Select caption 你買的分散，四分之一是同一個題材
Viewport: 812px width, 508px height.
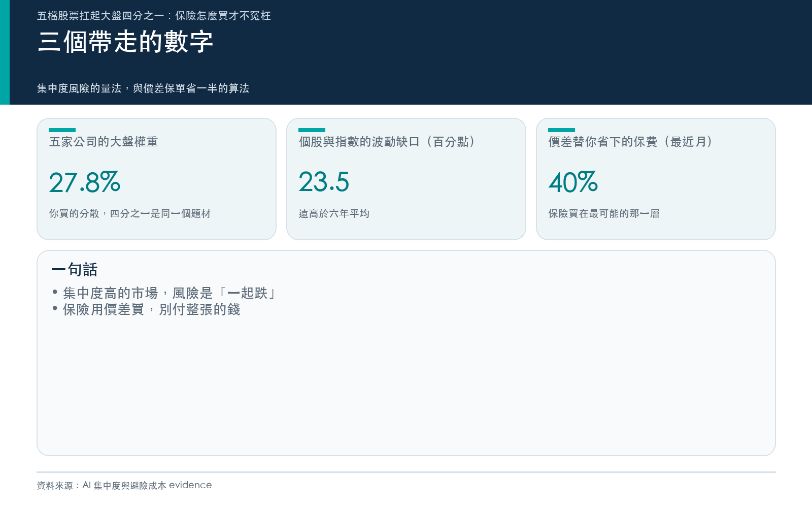click(130, 213)
